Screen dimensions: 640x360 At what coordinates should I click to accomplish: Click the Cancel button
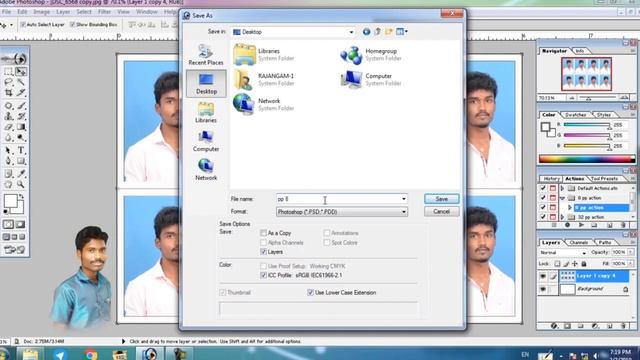[441, 211]
